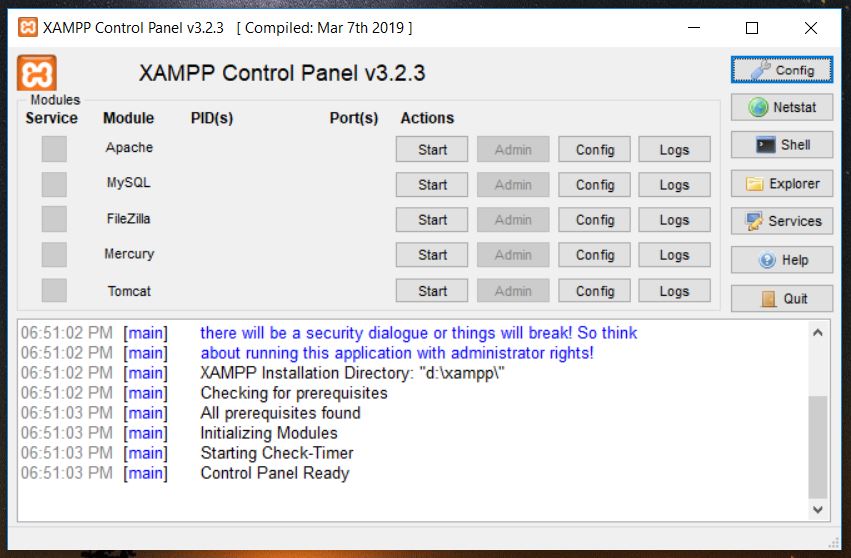Click the log scrollbar down arrow
The width and height of the screenshot is (851, 558).
click(x=818, y=510)
